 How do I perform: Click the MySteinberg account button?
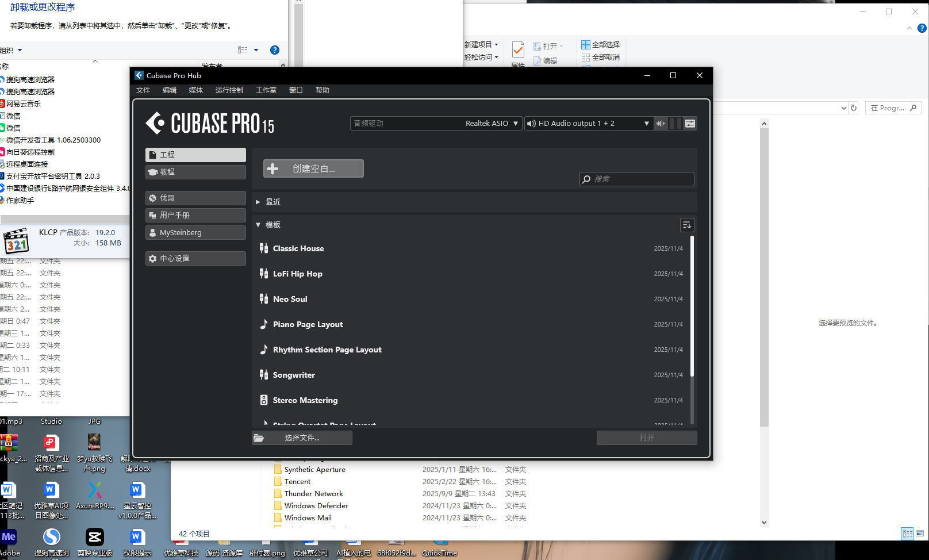coord(195,233)
